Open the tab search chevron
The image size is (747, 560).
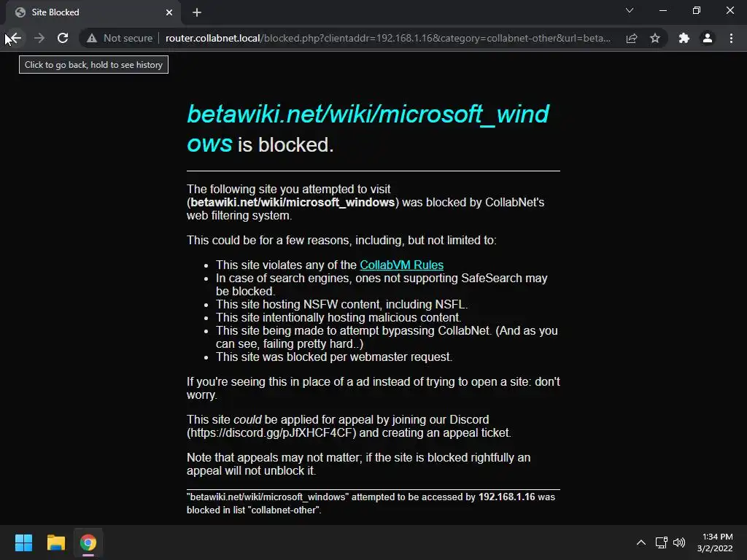630,10
